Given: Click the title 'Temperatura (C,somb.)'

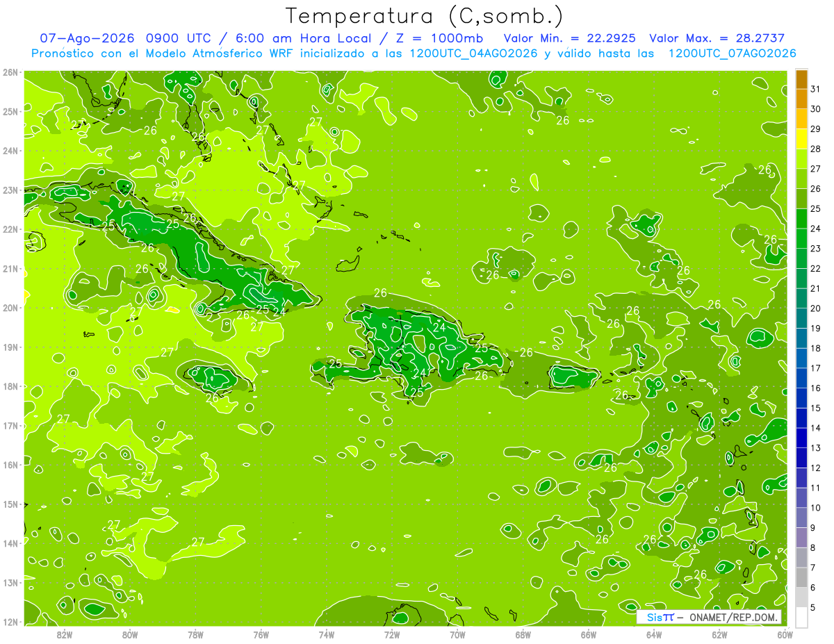Looking at the screenshot, I should coord(425,17).
